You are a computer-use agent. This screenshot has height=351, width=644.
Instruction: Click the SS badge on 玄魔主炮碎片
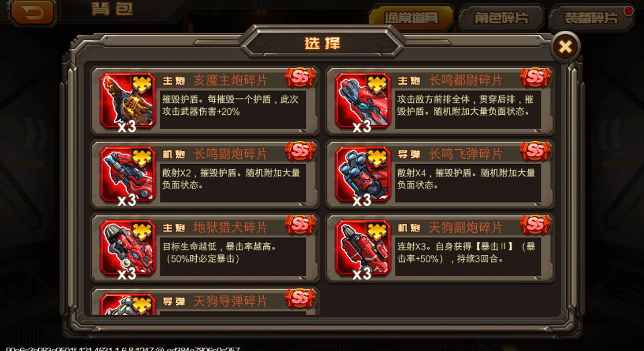(300, 78)
